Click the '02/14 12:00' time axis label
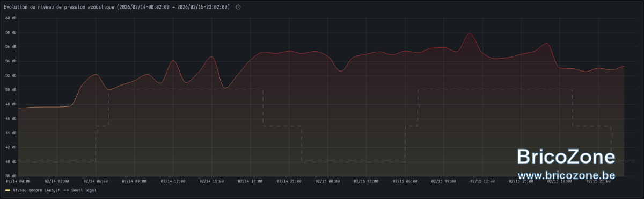Image resolution: width=644 pixels, height=199 pixels. click(173, 181)
